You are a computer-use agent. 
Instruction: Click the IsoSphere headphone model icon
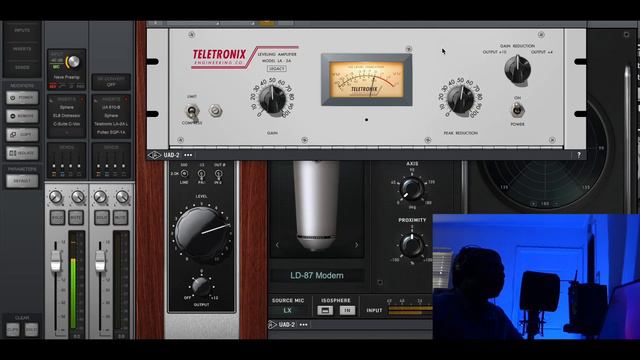click(x=325, y=311)
